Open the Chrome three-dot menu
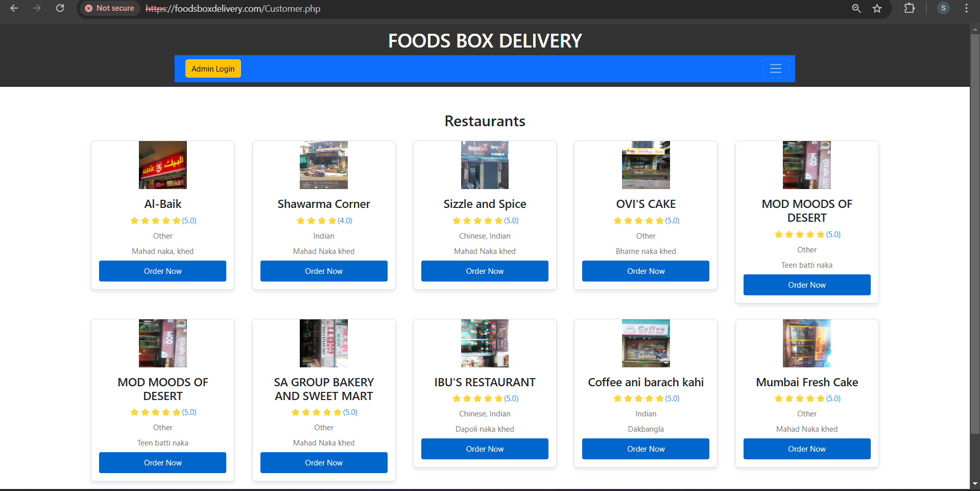Screen dimensions: 980x491 tap(966, 8)
